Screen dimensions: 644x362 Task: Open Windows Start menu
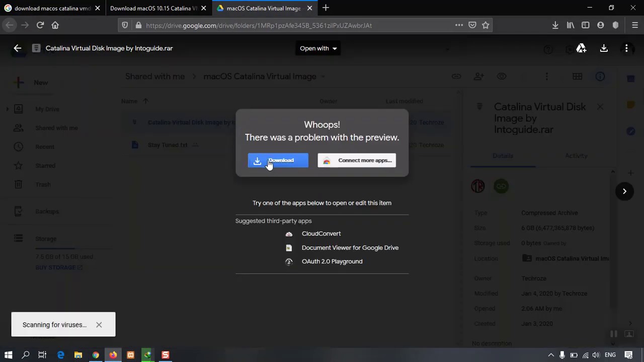click(x=9, y=355)
